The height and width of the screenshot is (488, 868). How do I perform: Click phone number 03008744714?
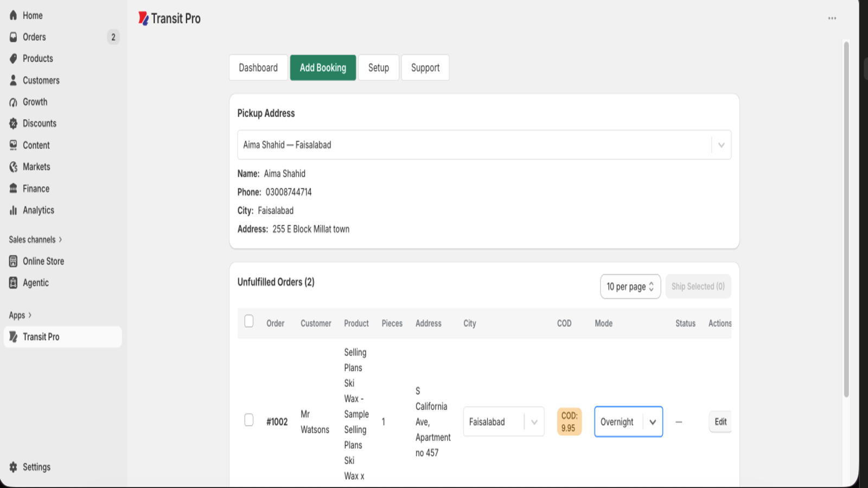[289, 192]
